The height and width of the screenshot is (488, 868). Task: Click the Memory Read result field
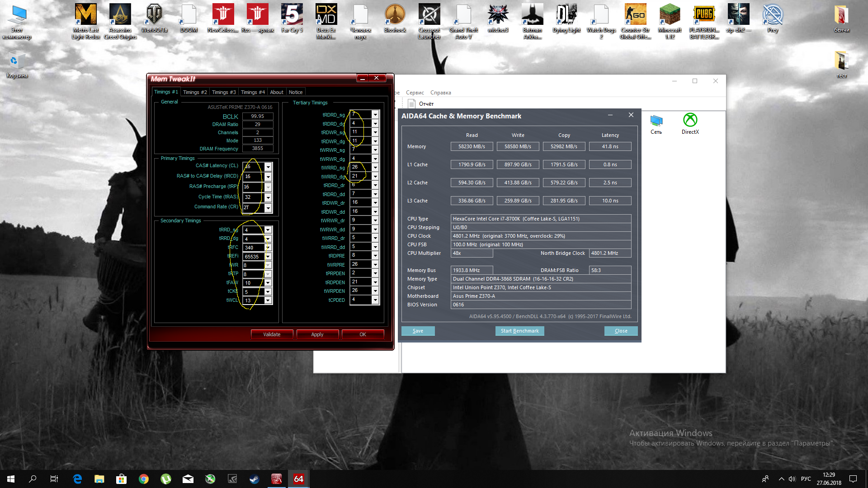[472, 146]
